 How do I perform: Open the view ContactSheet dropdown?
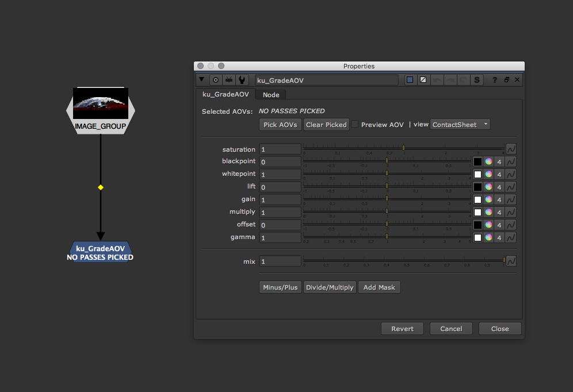pyautogui.click(x=460, y=125)
